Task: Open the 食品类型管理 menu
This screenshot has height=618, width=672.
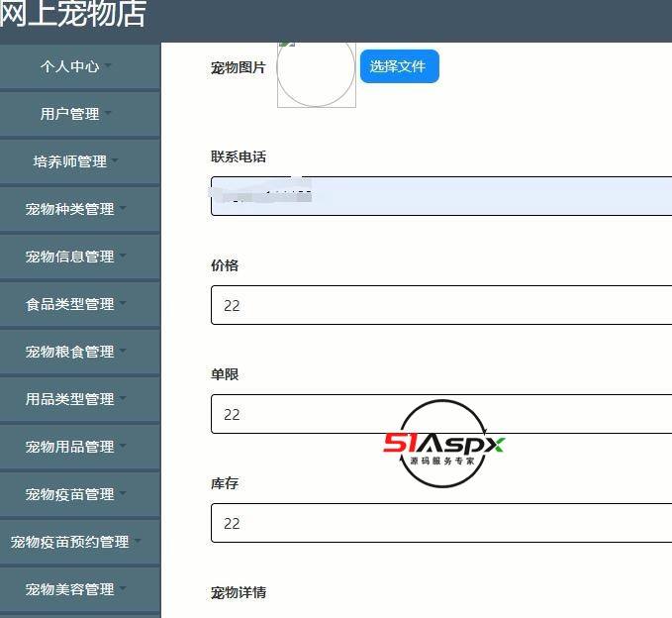Action: (80, 304)
